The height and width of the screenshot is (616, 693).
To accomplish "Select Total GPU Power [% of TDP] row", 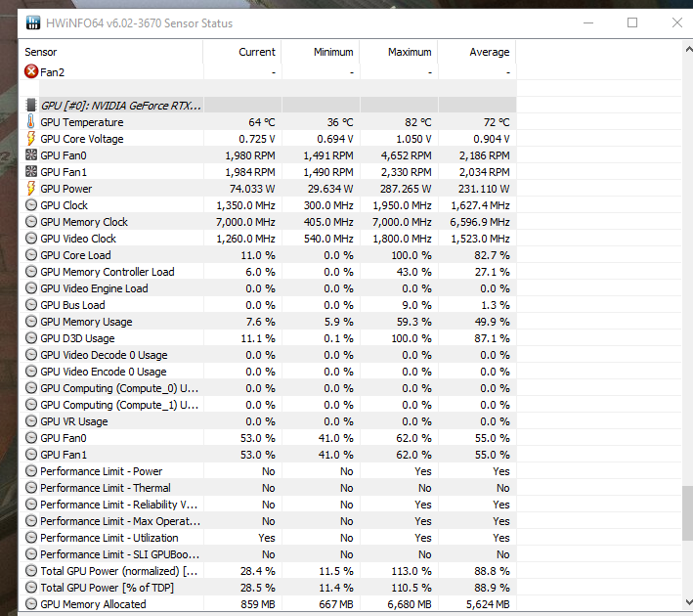I will (x=268, y=588).
